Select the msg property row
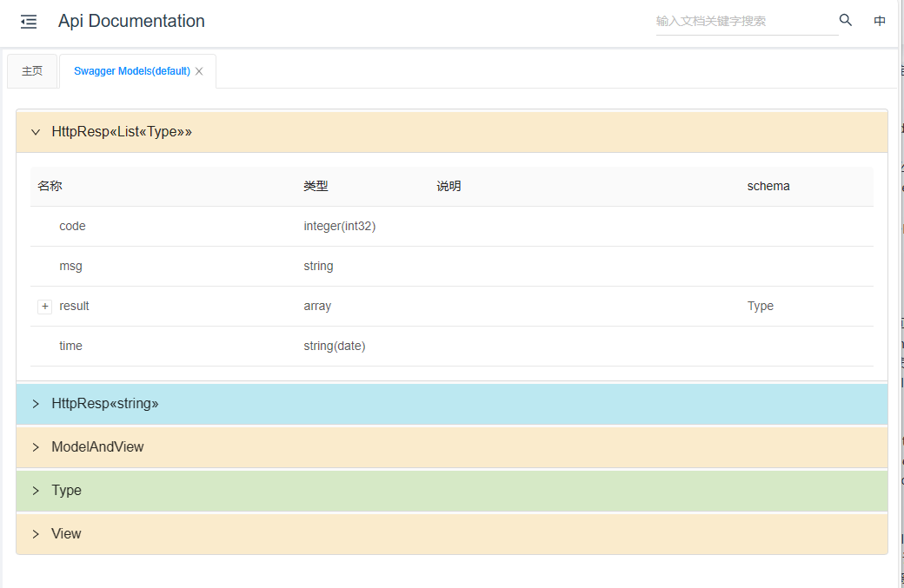Image resolution: width=904 pixels, height=588 pixels. coord(70,266)
